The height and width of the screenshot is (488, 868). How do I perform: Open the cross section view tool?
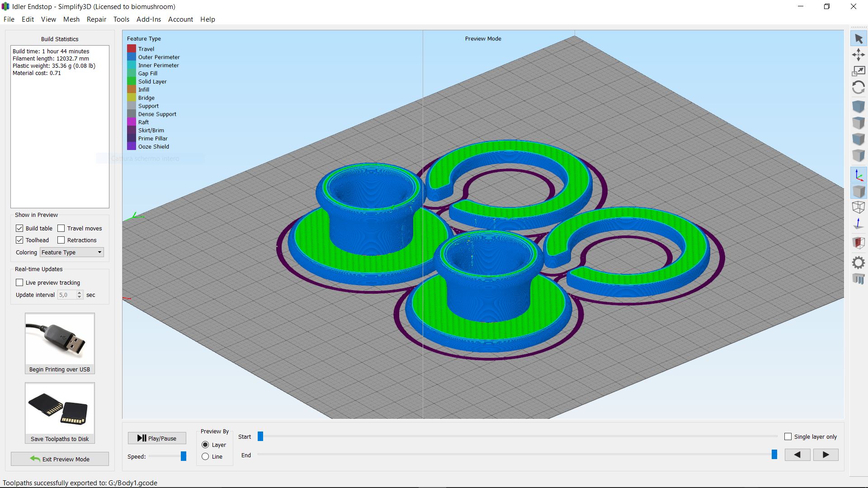[x=858, y=243]
